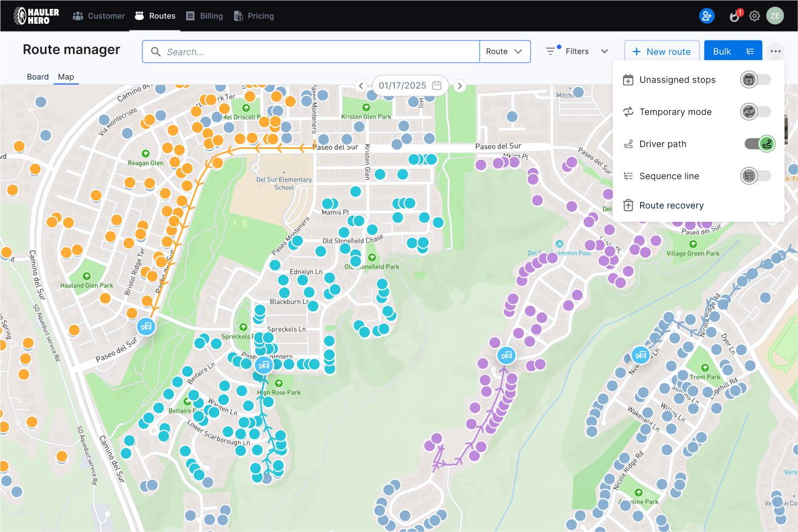This screenshot has width=798, height=532.
Task: Click the Bulk button
Action: point(722,51)
